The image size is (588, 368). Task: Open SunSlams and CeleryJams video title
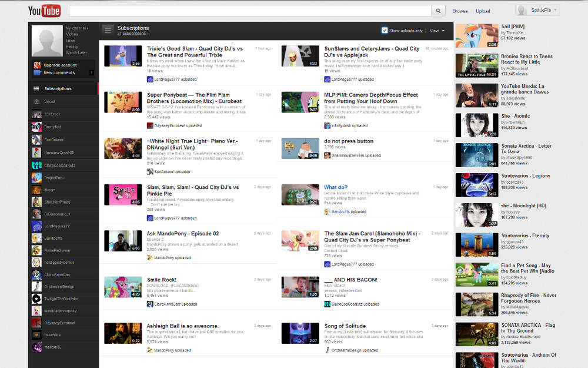pos(372,52)
